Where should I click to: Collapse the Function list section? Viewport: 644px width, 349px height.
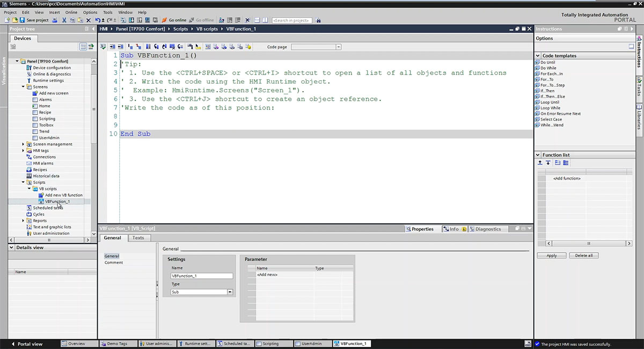[538, 155]
